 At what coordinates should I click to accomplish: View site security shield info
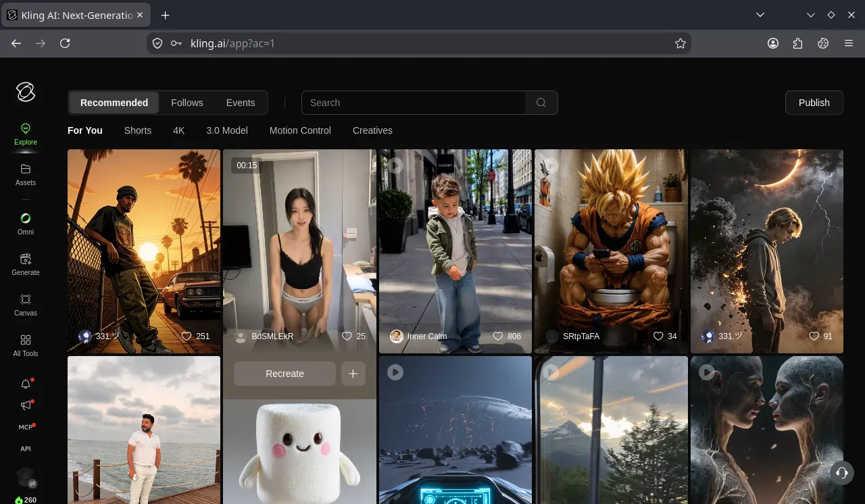[157, 43]
